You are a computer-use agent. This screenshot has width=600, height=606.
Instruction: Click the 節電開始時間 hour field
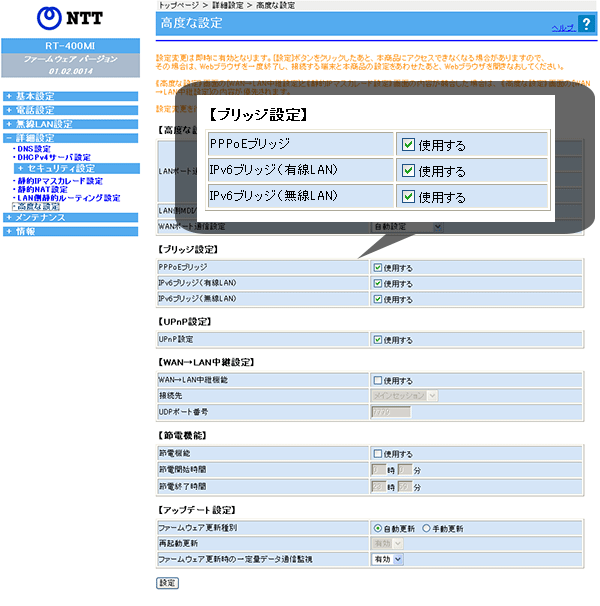[x=378, y=470]
